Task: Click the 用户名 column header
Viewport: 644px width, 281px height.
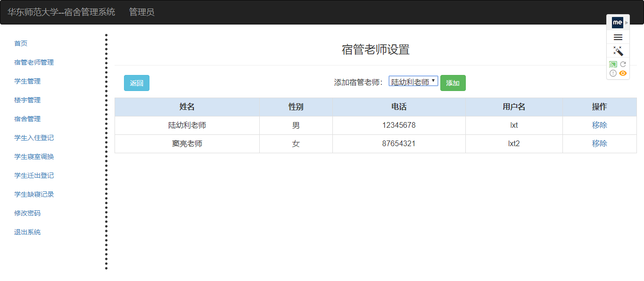Action: point(514,107)
